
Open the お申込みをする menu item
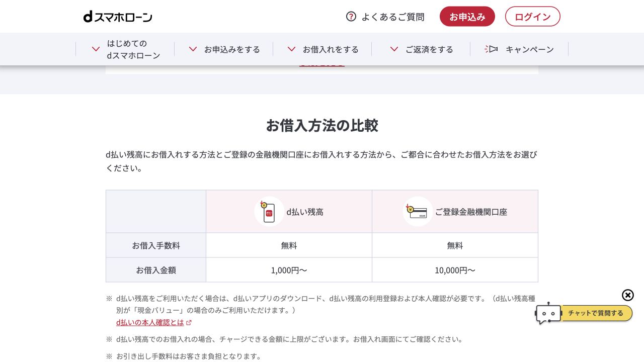(223, 49)
